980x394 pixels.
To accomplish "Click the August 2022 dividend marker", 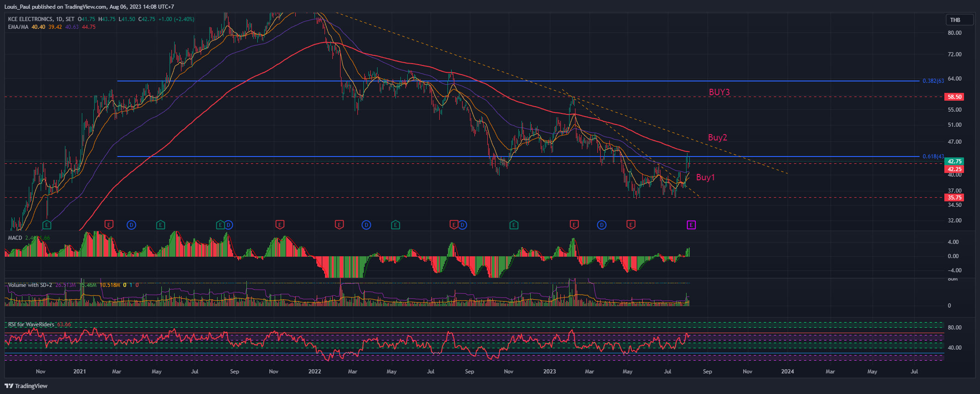I will tap(463, 225).
